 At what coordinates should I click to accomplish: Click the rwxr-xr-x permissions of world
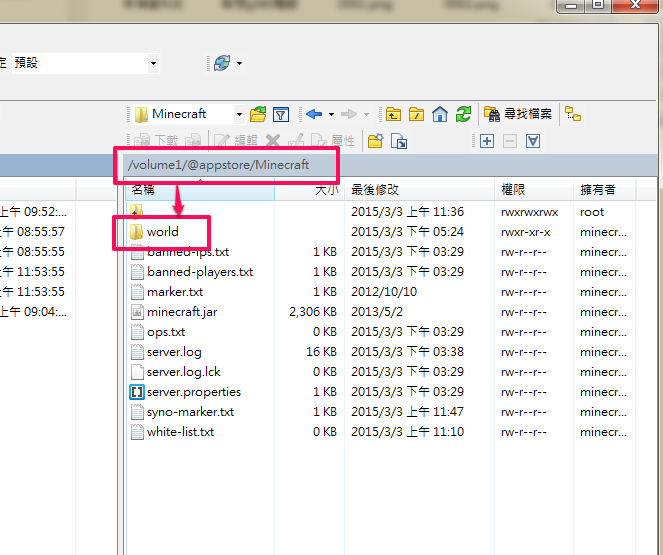(x=526, y=232)
